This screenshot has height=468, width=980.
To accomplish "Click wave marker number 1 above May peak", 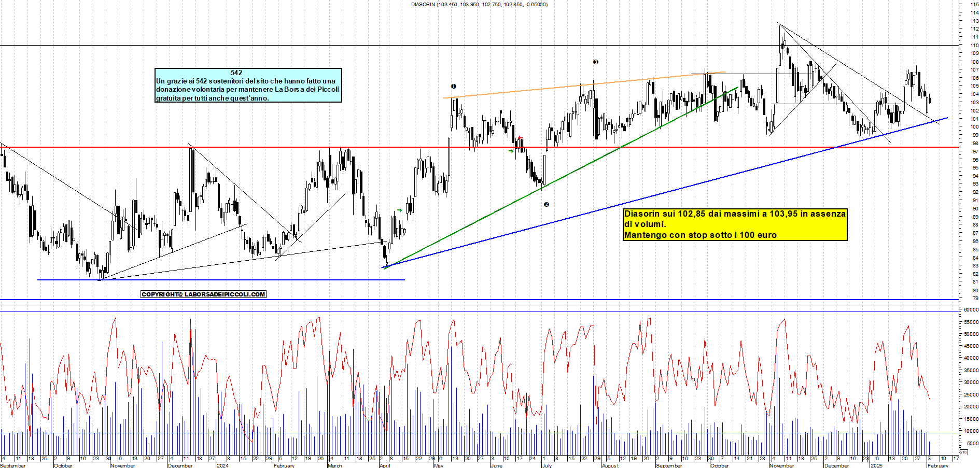I will pyautogui.click(x=454, y=87).
